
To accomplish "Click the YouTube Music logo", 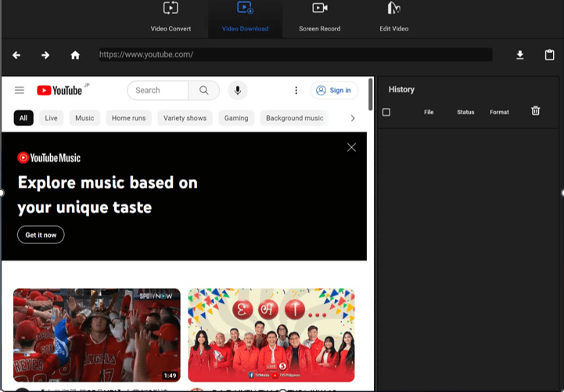I will tap(49, 158).
